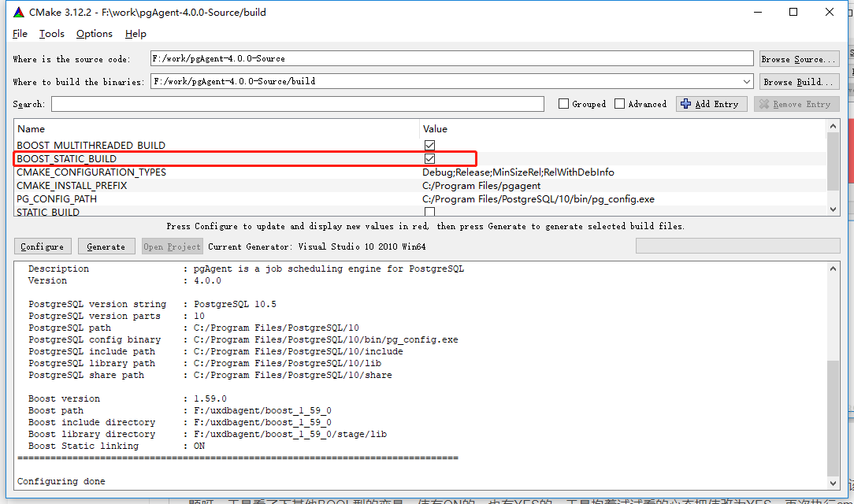Select the CMAKE_CONFIGURATION_TYPES entry name
854x504 pixels.
click(91, 172)
